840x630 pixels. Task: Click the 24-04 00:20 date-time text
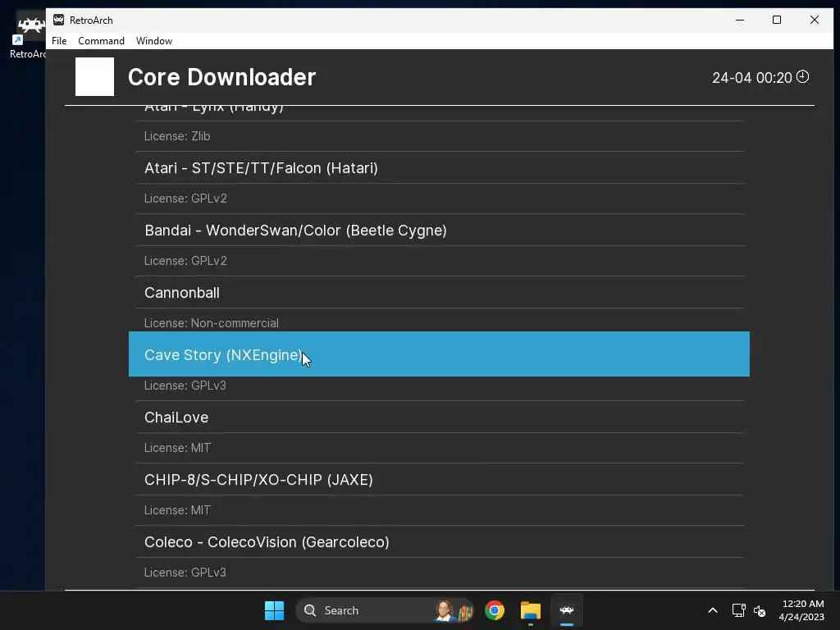click(x=751, y=78)
